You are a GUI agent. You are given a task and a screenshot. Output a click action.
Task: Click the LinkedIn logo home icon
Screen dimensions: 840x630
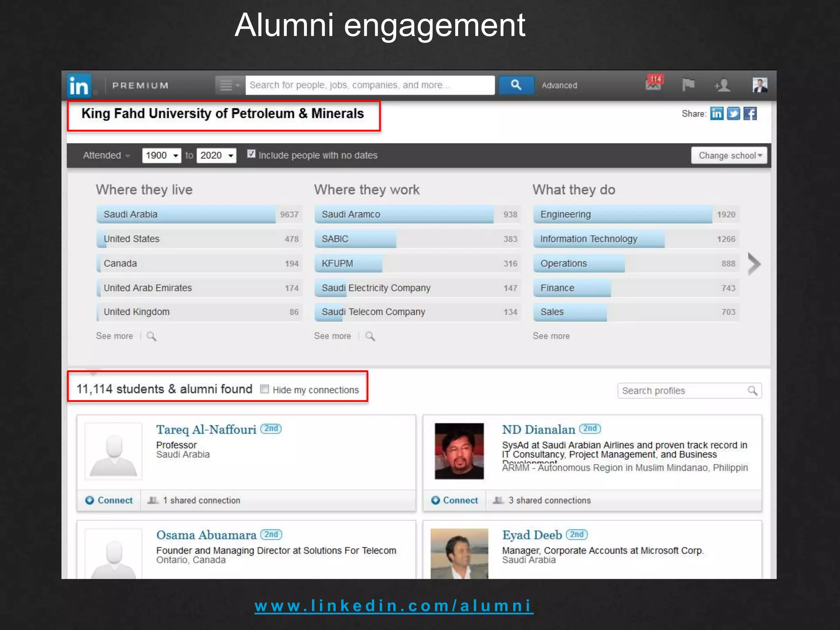[x=79, y=85]
